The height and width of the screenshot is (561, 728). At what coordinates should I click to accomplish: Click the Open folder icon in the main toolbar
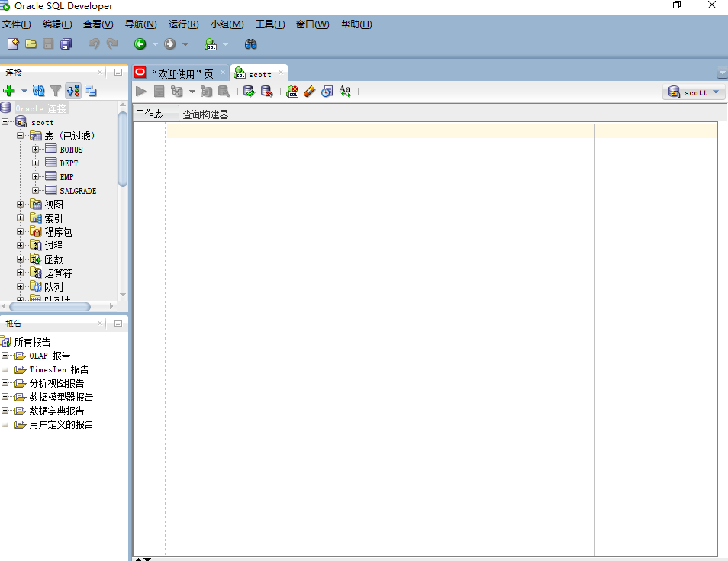[31, 44]
